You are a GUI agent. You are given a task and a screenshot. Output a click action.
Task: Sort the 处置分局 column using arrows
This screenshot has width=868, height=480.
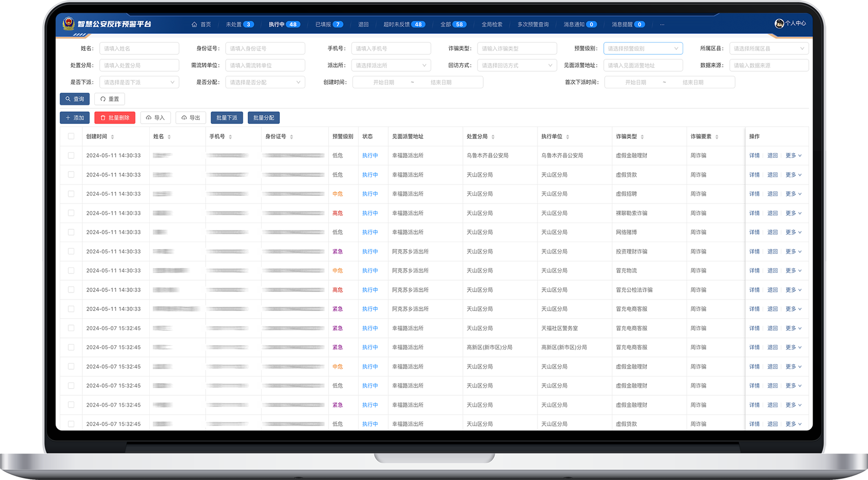493,137
